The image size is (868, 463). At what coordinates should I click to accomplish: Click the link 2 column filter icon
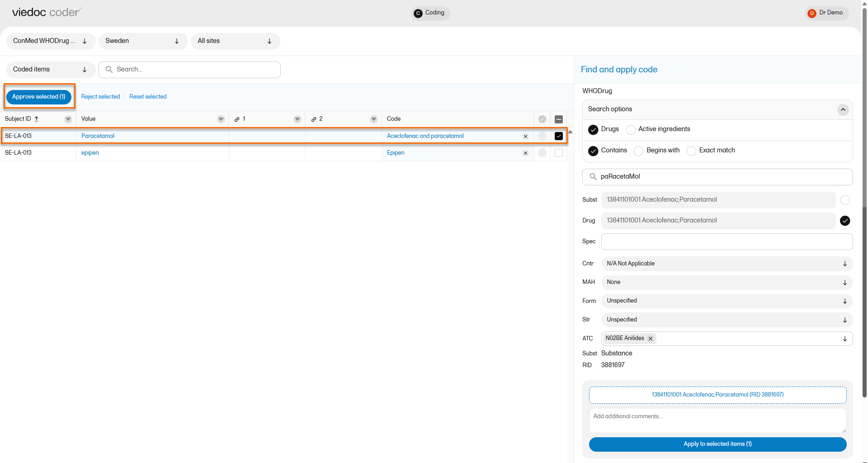(374, 119)
